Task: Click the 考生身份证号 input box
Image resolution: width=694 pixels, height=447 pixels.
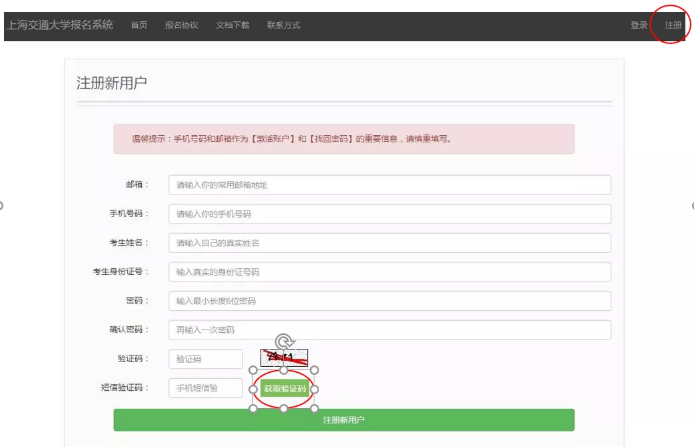Action: tap(389, 272)
